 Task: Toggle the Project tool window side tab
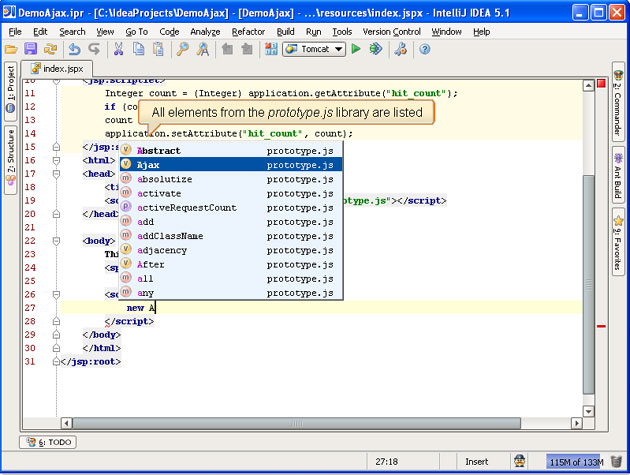[x=10, y=90]
